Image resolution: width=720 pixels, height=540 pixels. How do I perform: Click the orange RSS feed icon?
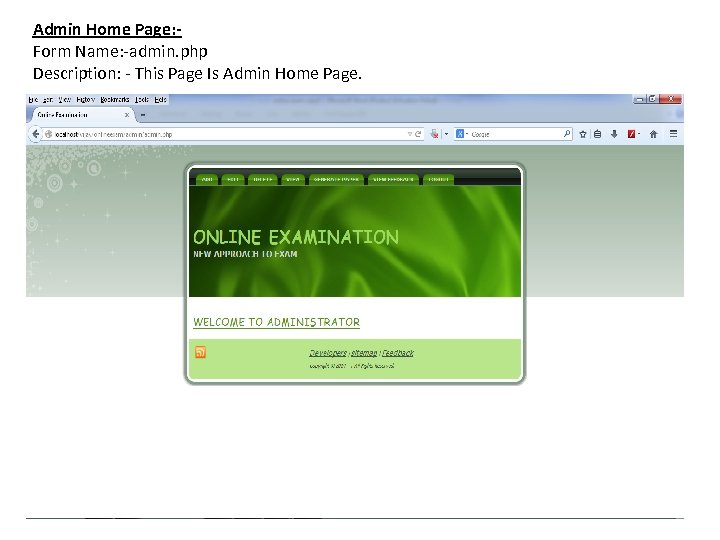201,352
